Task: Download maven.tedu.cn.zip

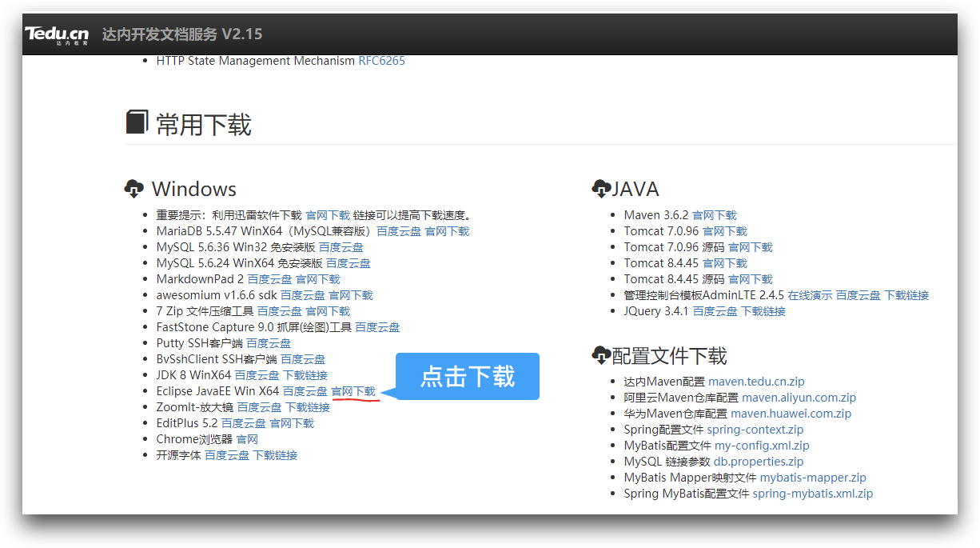Action: pos(756,382)
